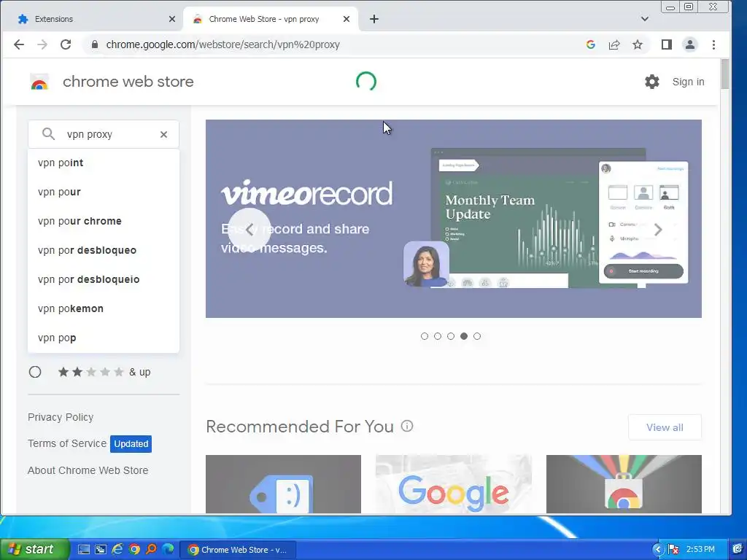
Task: Click the search magnifier icon
Action: 48,134
